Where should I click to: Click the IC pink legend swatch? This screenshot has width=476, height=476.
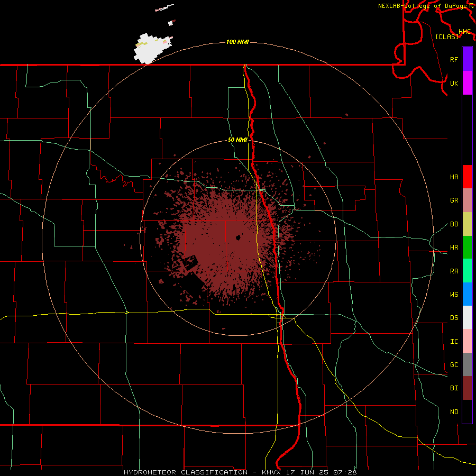tap(467, 341)
